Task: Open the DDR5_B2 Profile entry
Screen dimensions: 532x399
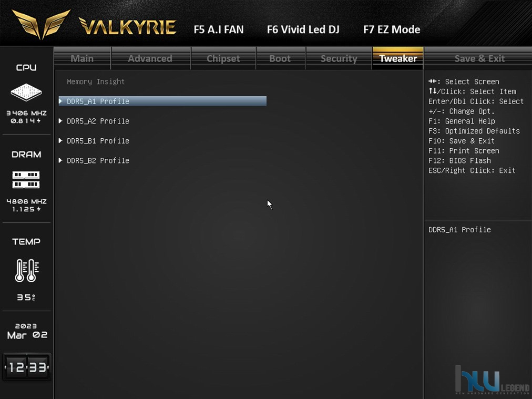Action: click(98, 160)
